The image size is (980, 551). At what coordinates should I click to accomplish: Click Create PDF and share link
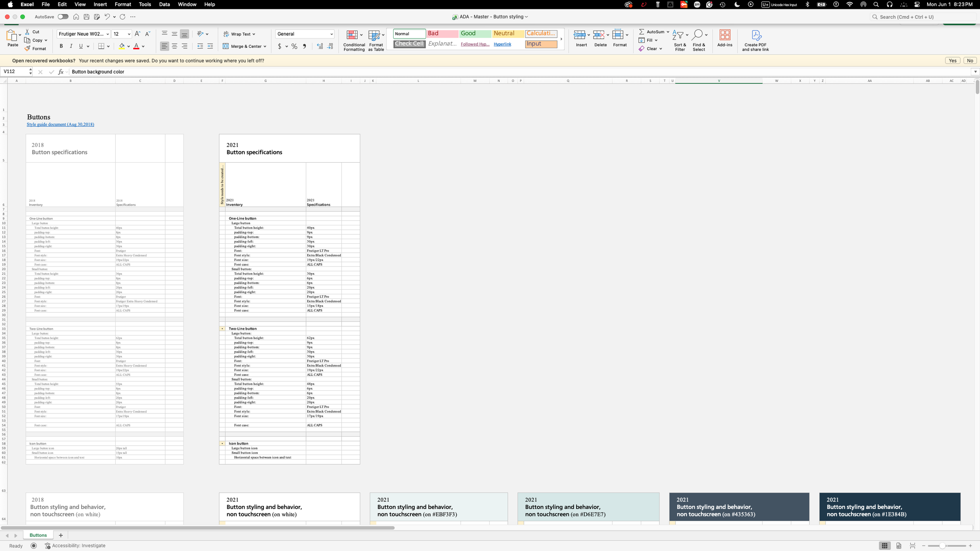click(755, 40)
